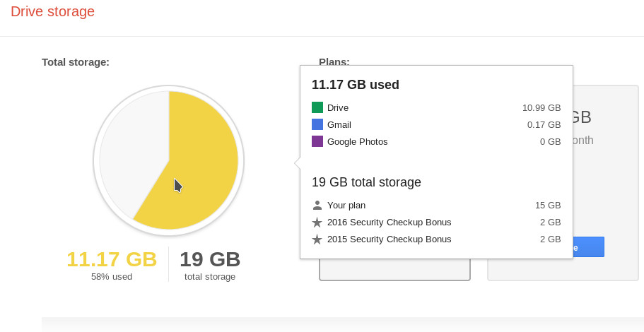Screen dimensions: 644x332
Task: Click the star icon for 2016 Security Checkup Bonus
Action: click(x=317, y=223)
